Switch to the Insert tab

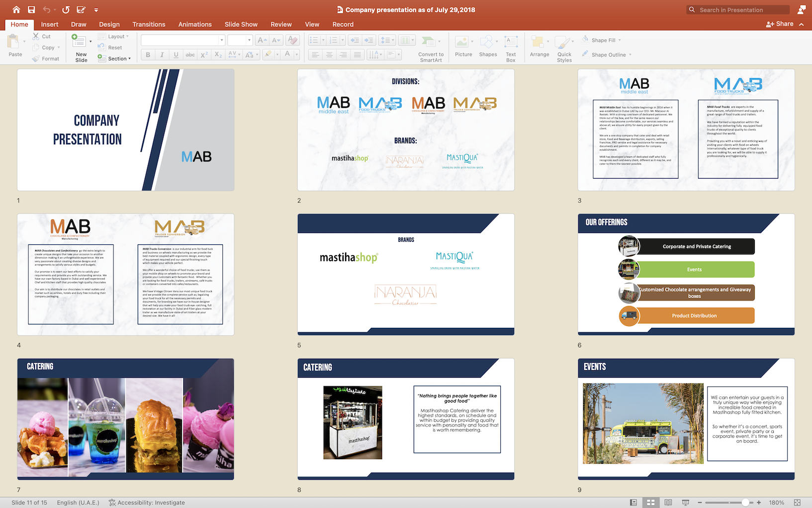(49, 24)
